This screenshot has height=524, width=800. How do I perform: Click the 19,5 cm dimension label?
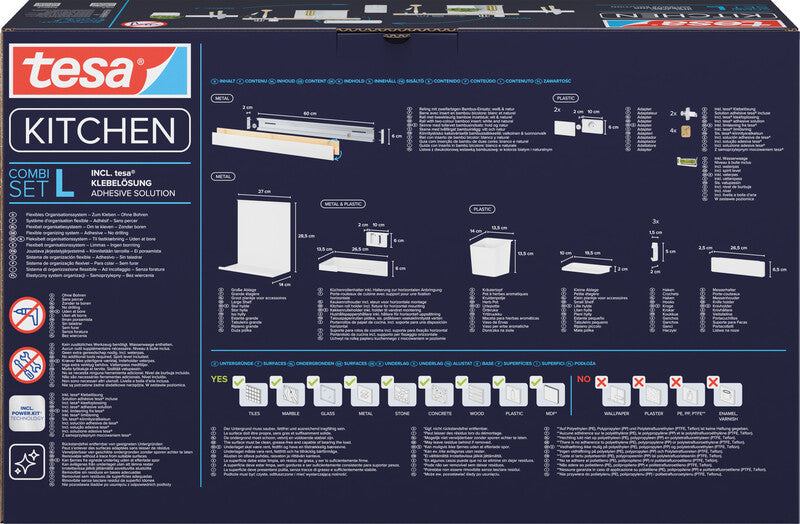point(592,253)
